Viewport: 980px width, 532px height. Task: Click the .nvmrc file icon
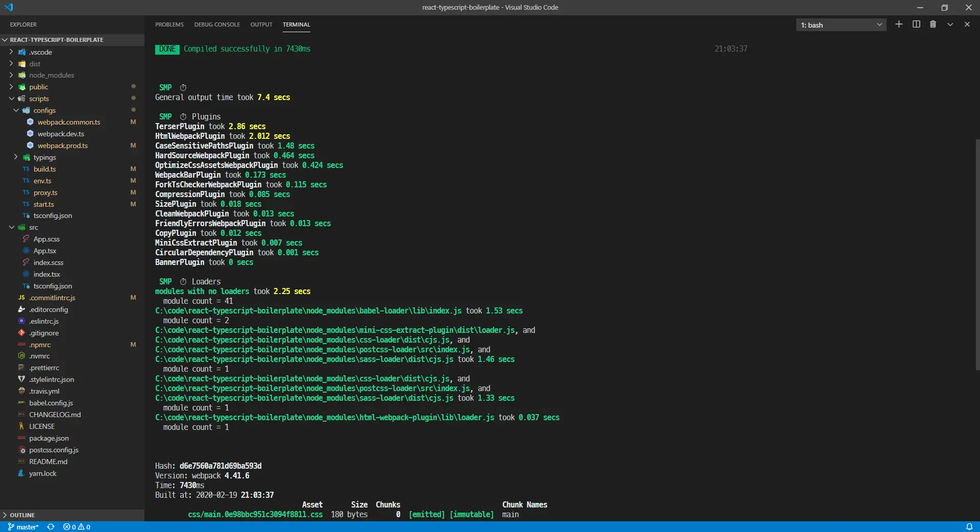tap(21, 356)
